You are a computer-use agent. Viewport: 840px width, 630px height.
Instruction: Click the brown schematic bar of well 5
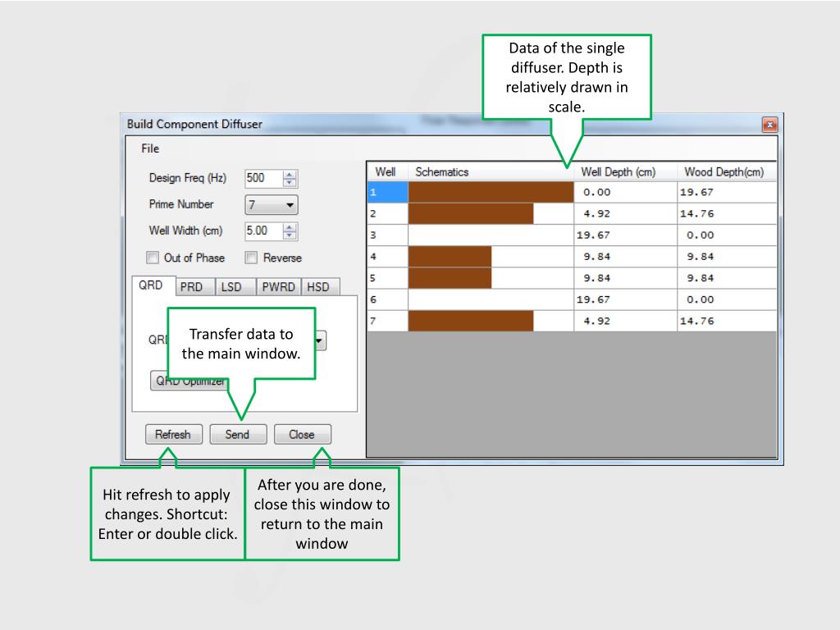click(x=450, y=278)
